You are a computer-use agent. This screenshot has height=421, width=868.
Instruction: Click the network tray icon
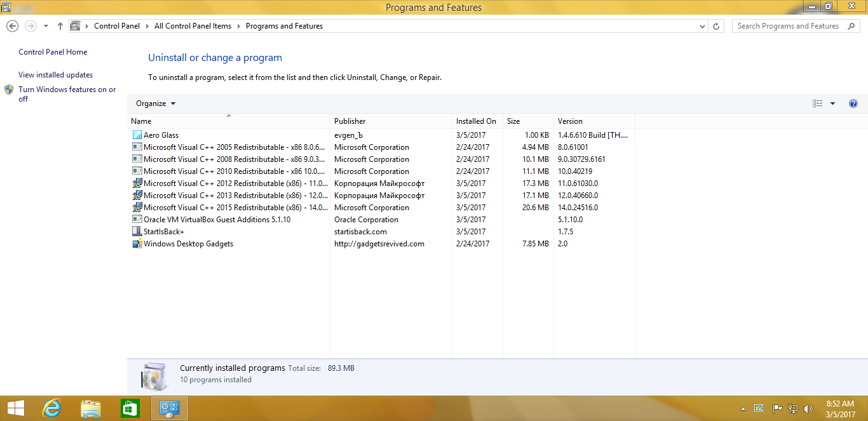(x=792, y=409)
